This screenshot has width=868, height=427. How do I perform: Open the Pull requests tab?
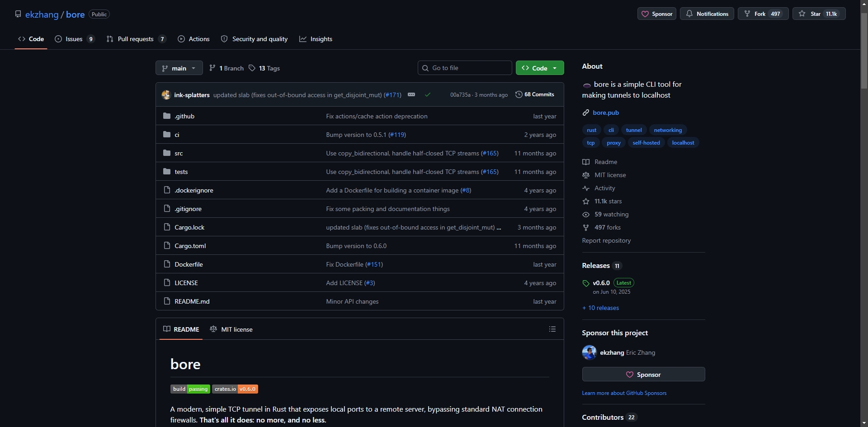coord(137,39)
